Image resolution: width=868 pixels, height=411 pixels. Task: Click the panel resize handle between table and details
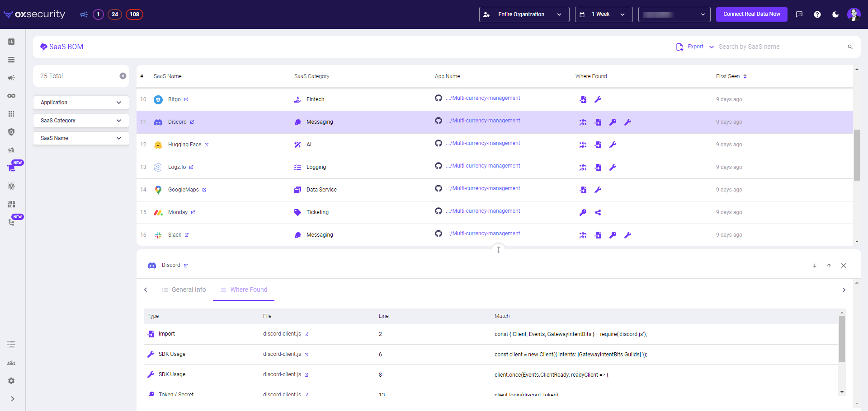click(x=498, y=249)
